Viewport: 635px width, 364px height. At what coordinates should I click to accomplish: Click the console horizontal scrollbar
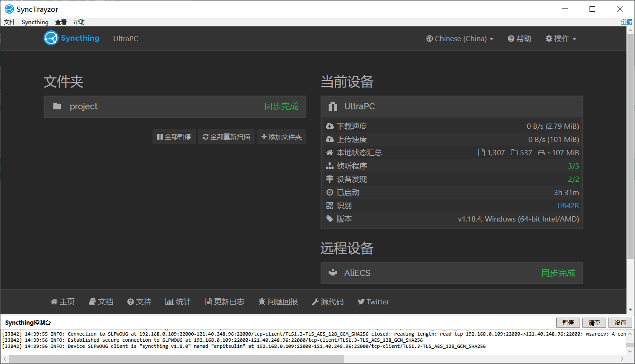(x=176, y=359)
